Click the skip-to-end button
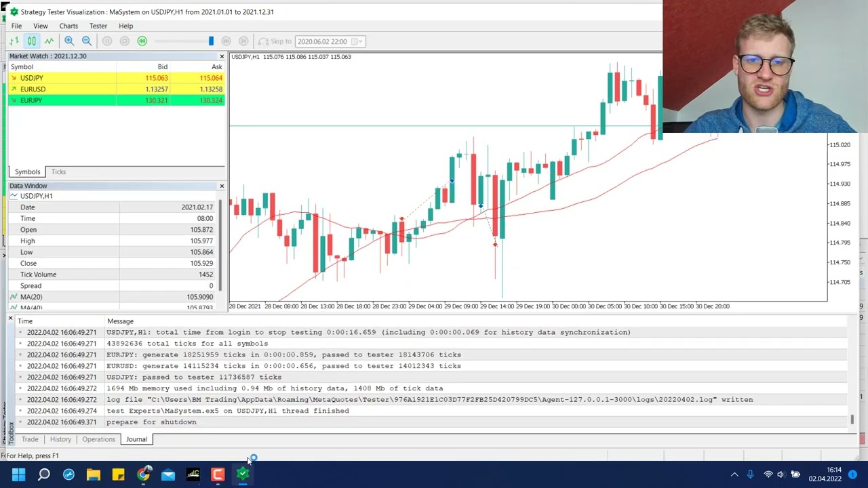The image size is (868, 488). click(243, 41)
